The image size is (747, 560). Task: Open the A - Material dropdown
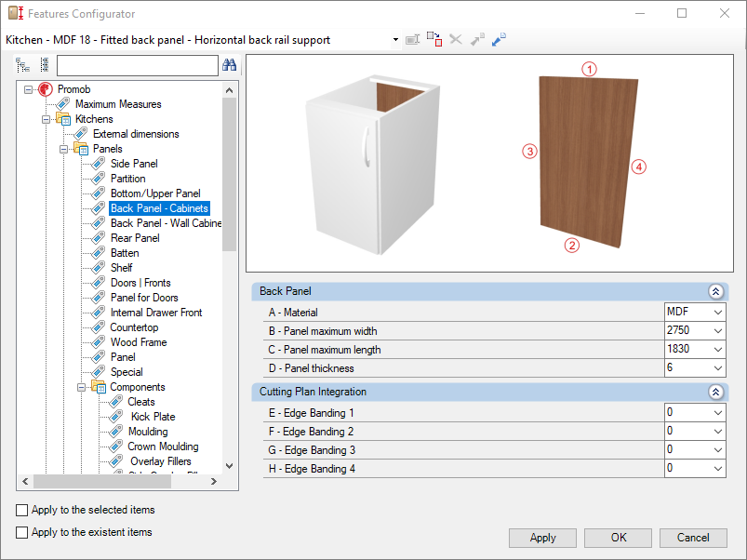coord(718,313)
